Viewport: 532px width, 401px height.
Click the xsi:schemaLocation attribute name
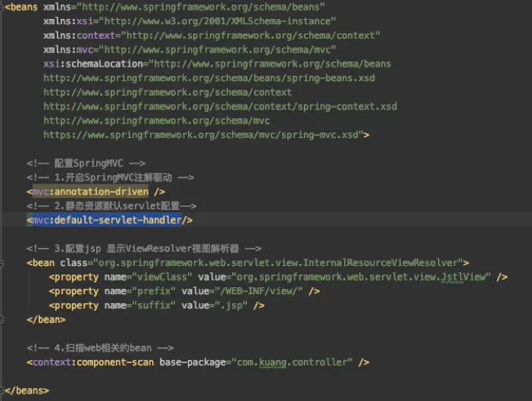(93, 64)
